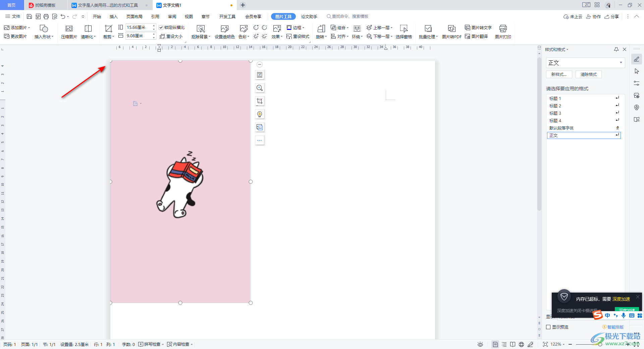Click the print icon in quick toolbar
644x349 pixels.
pyautogui.click(x=46, y=16)
